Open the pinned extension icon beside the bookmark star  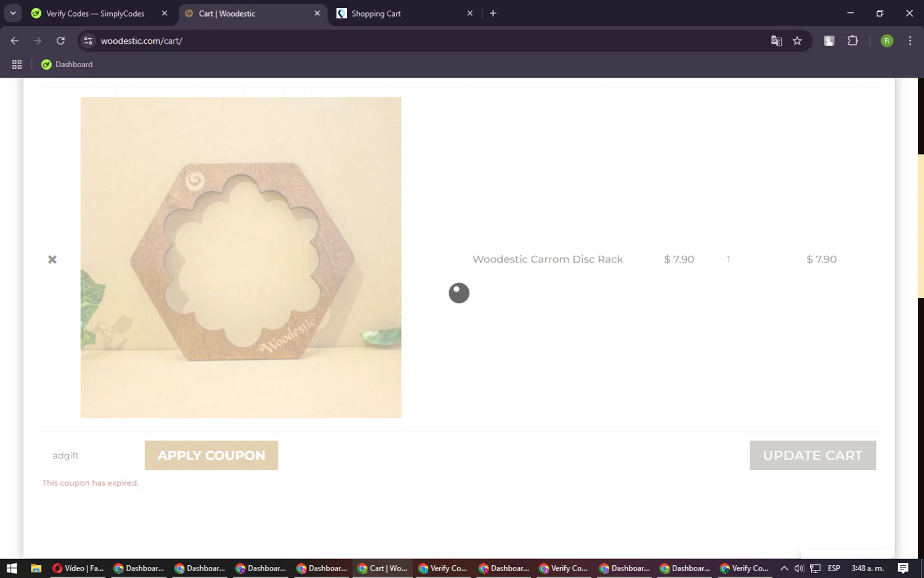pyautogui.click(x=829, y=41)
